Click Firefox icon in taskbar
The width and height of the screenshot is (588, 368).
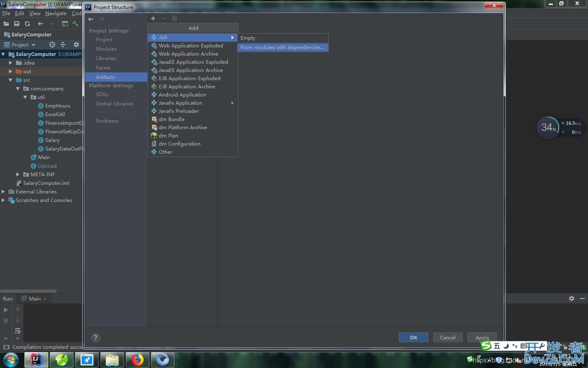138,360
